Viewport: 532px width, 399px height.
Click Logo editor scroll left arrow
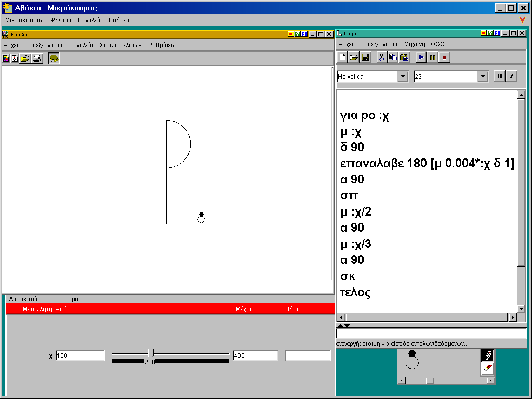[342, 317]
